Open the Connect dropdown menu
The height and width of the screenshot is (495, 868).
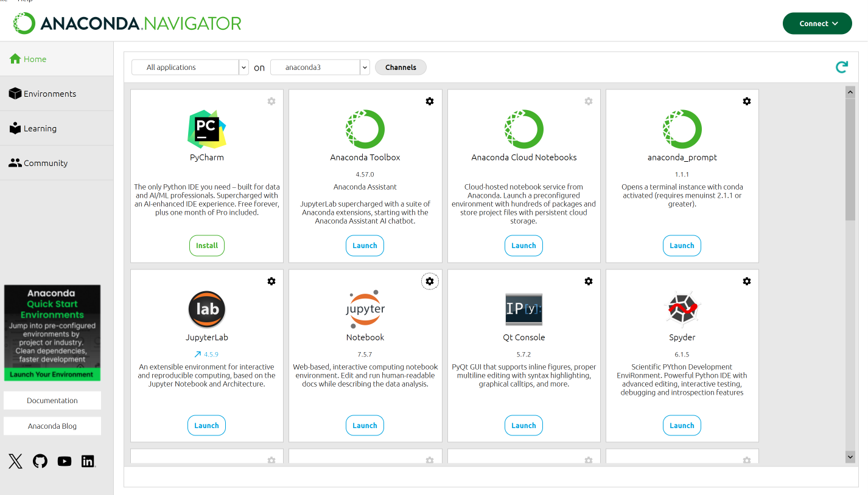click(x=817, y=23)
